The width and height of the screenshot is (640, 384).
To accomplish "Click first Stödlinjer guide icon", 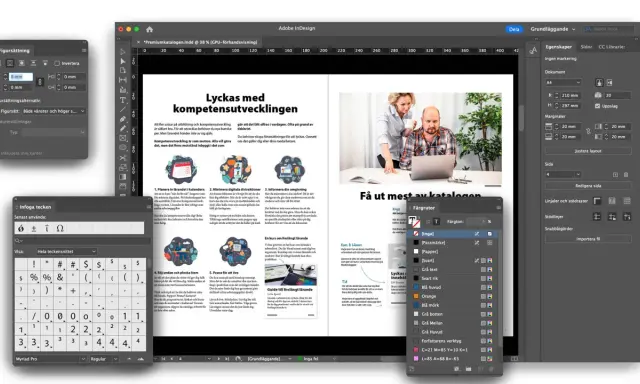I will pos(597,217).
